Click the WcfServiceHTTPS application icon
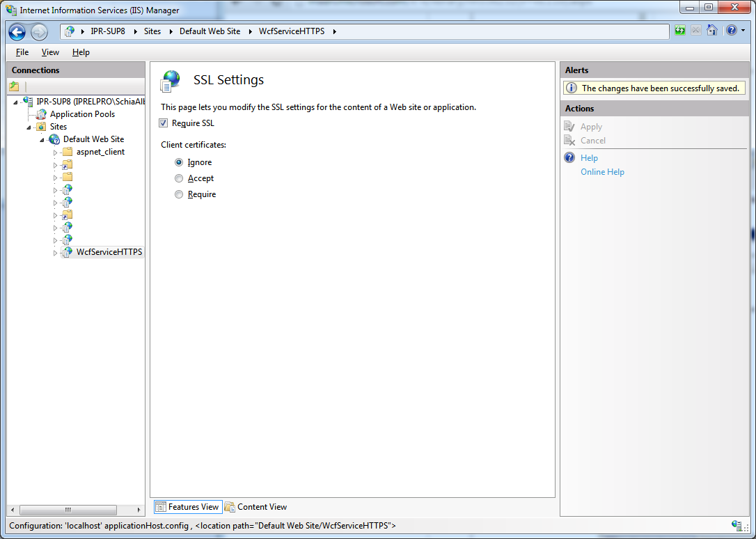Screen dimensions: 756x539 click(x=68, y=251)
